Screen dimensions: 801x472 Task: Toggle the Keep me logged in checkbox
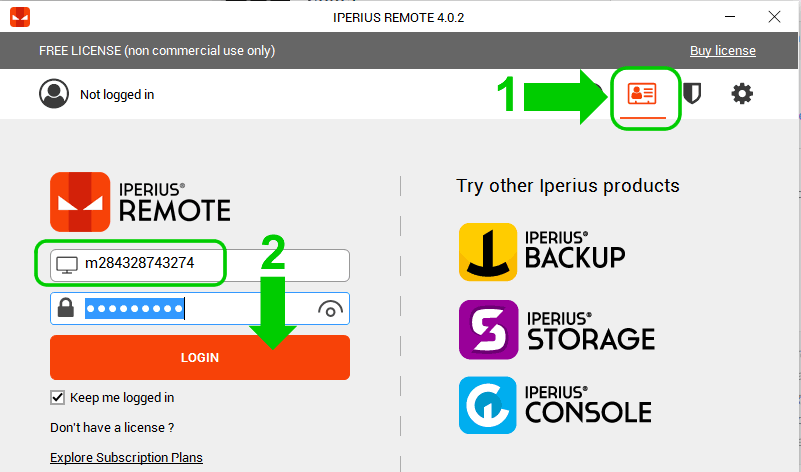pos(57,397)
